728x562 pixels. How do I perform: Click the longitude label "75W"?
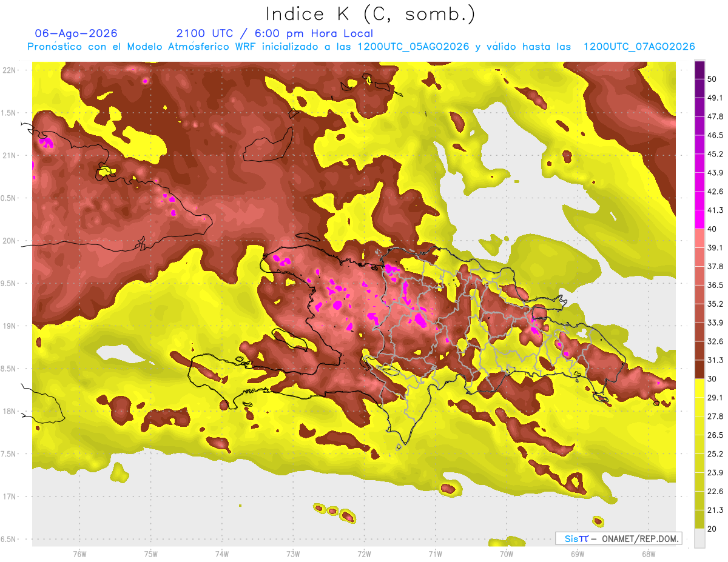click(151, 554)
